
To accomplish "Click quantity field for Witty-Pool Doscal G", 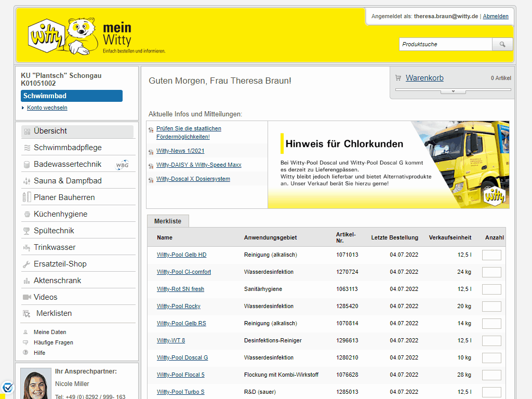I will point(491,358).
